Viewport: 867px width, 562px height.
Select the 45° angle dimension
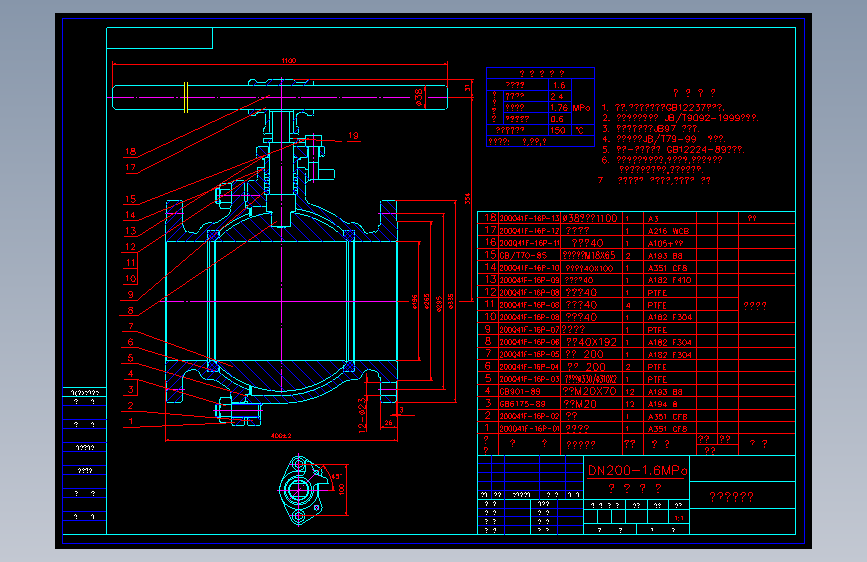point(336,476)
